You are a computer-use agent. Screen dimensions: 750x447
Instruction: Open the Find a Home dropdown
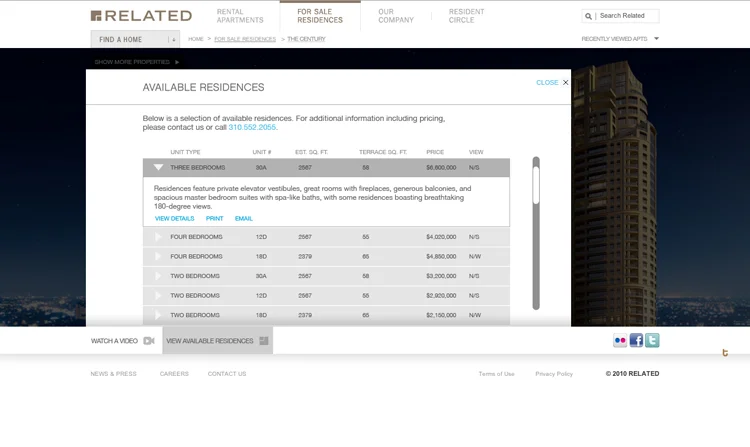(x=135, y=39)
